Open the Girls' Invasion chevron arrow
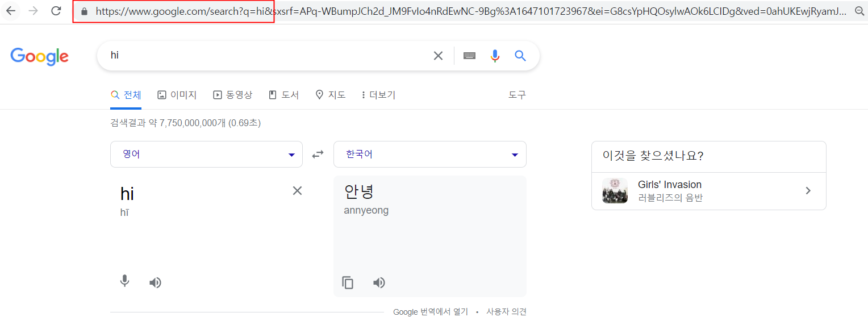The width and height of the screenshot is (868, 321). click(x=808, y=191)
